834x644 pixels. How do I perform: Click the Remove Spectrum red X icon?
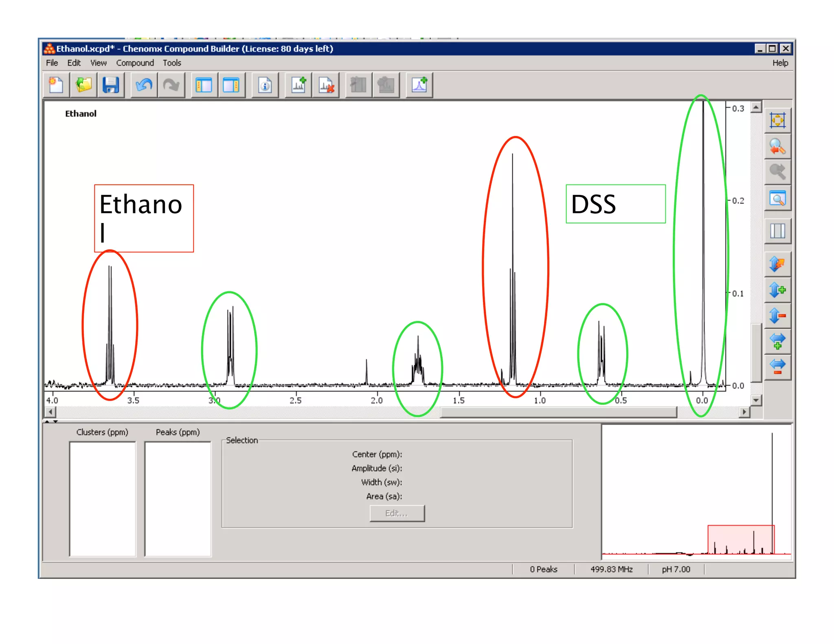(x=326, y=85)
